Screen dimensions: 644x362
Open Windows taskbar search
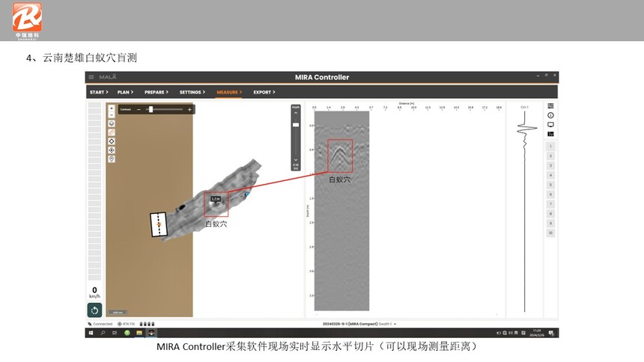103,333
